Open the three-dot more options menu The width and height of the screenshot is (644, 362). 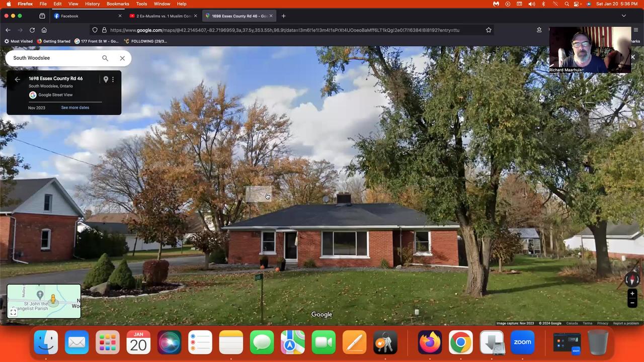[x=113, y=79]
